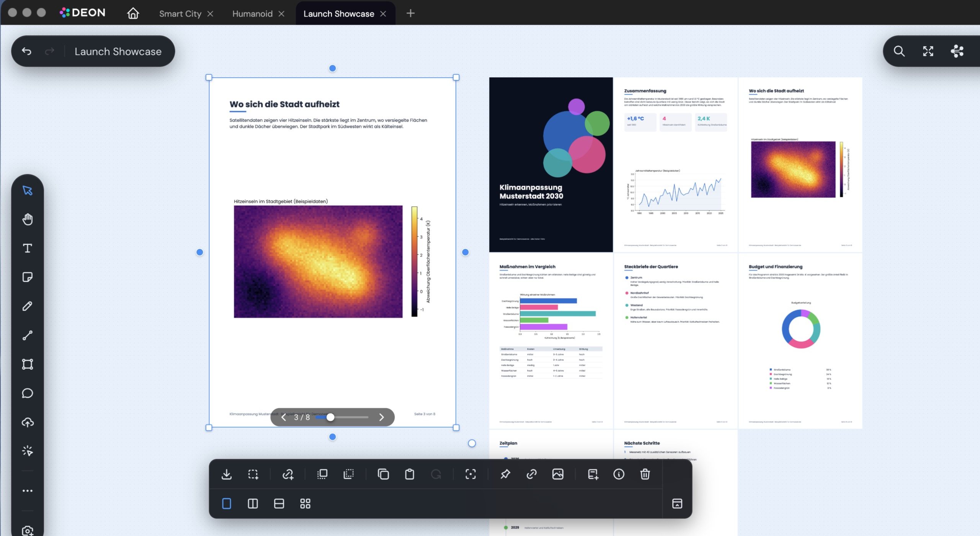This screenshot has width=980, height=536.
Task: Switch to stacked rows page layout
Action: 279,503
